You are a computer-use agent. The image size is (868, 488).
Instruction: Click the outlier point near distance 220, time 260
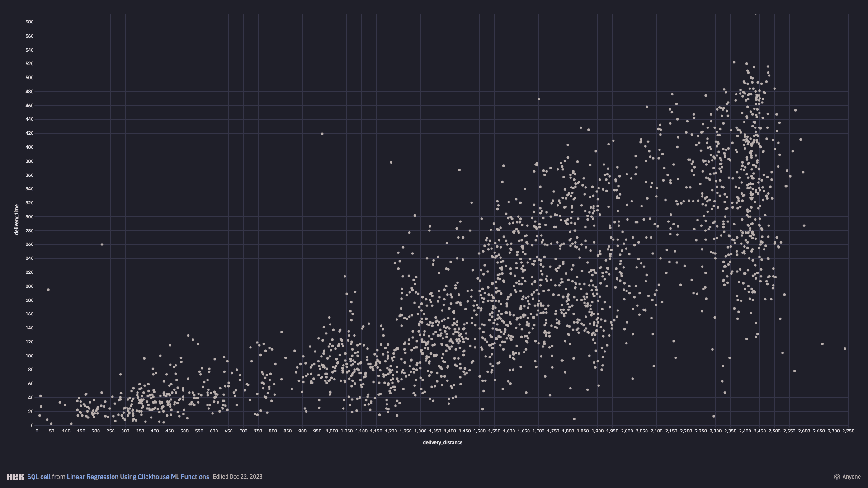tap(102, 244)
